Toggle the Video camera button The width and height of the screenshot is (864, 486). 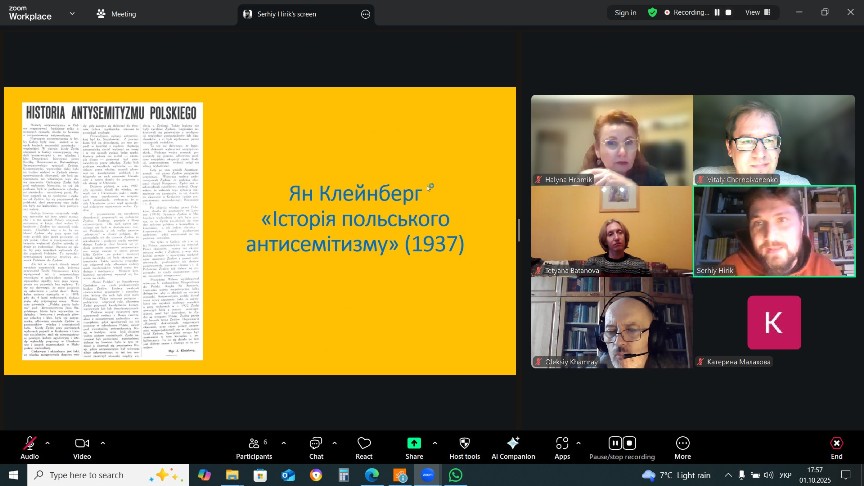click(x=81, y=444)
